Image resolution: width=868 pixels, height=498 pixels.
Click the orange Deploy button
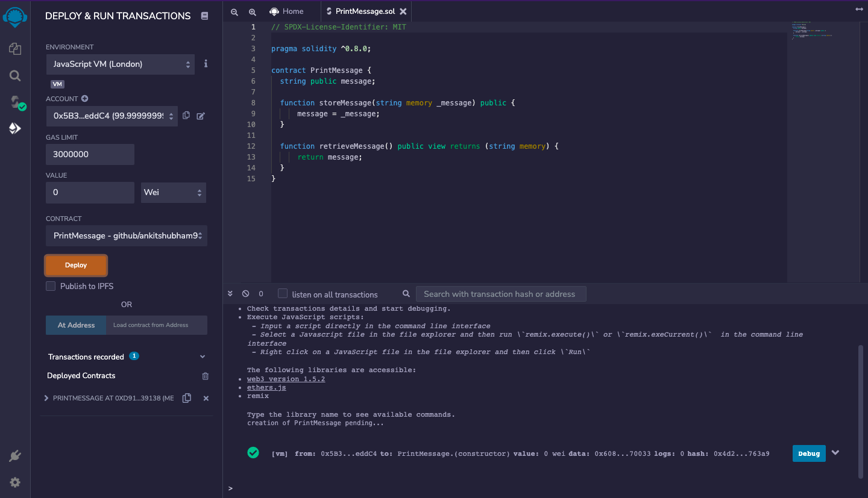point(76,265)
